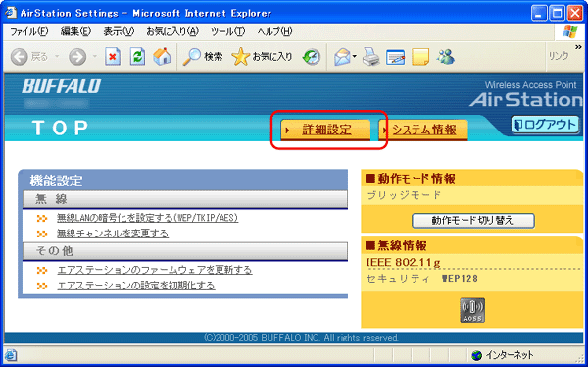Go to the Home page icon
The height and width of the screenshot is (367, 588).
(162, 56)
